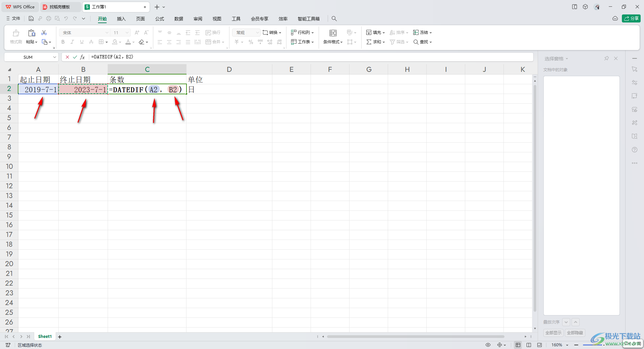Click the font color A swatch
This screenshot has height=349, width=644.
point(128,42)
